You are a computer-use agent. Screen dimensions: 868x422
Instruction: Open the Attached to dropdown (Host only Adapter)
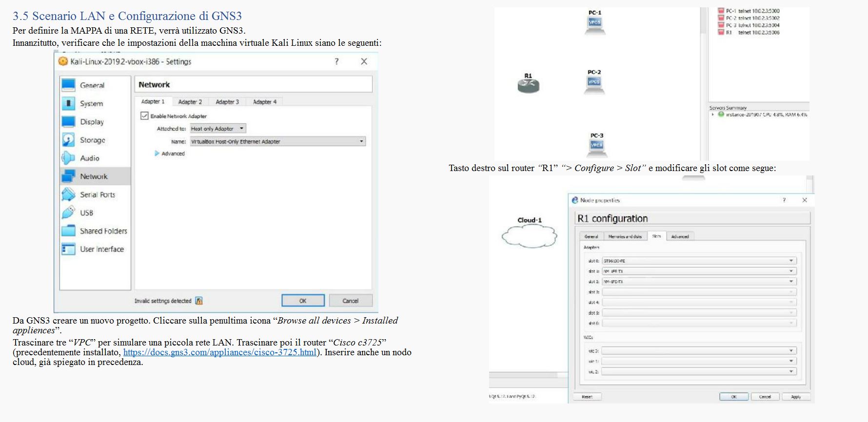[x=218, y=129]
